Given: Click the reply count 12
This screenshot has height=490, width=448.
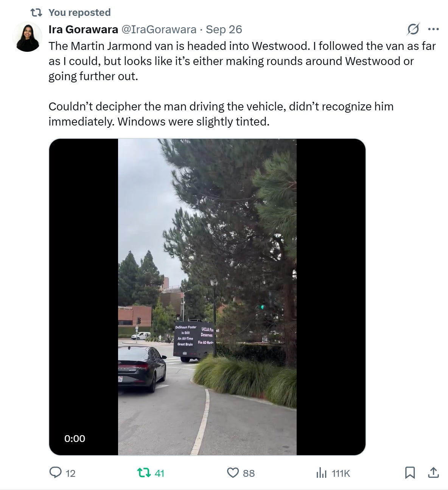Looking at the screenshot, I should tap(71, 473).
